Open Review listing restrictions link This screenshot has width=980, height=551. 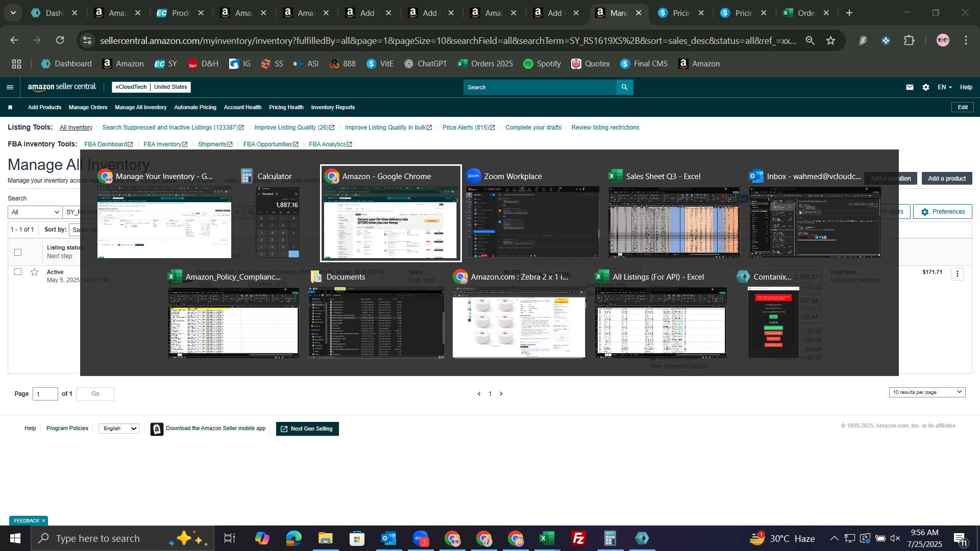pyautogui.click(x=605, y=128)
